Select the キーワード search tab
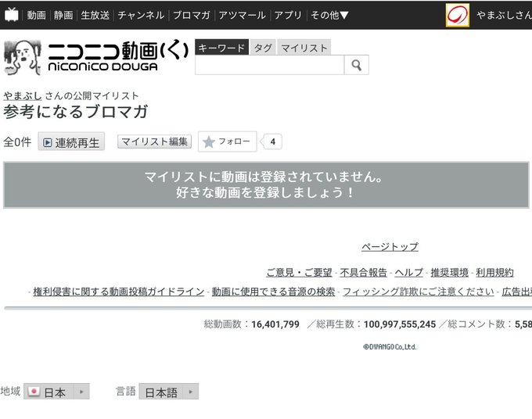Screen dimensions: 532x419 [221, 48]
